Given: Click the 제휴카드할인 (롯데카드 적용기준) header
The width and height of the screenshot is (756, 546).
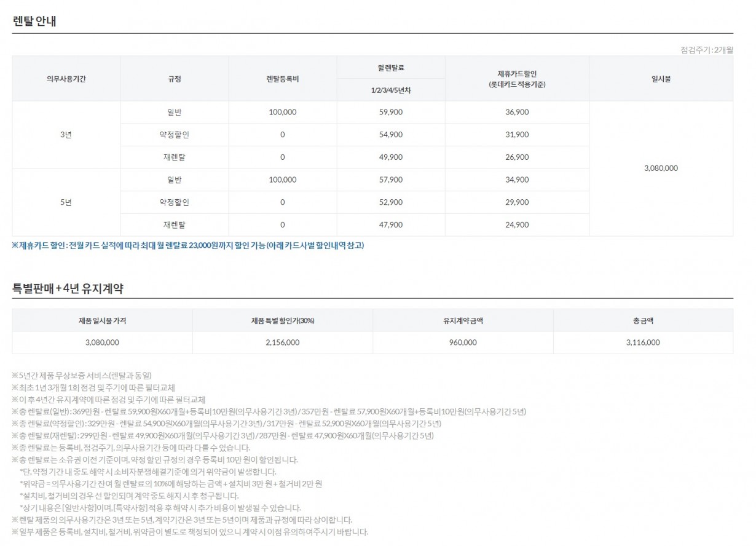Looking at the screenshot, I should pos(516,79).
